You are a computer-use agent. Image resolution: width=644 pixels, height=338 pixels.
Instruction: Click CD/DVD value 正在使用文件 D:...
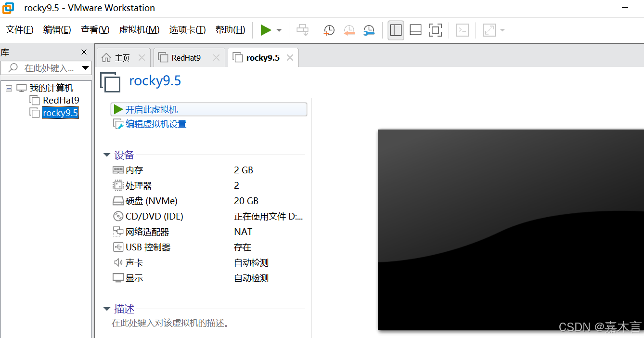point(269,216)
